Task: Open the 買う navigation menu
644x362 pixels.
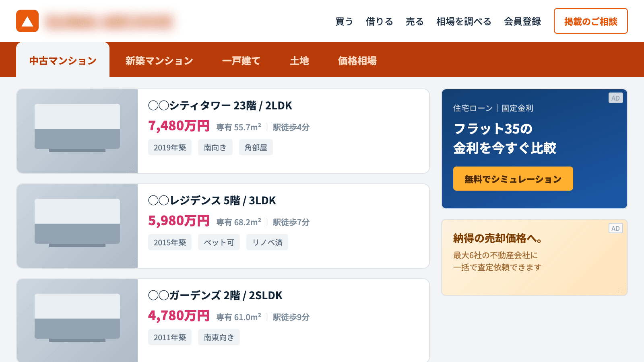Action: pyautogui.click(x=344, y=21)
